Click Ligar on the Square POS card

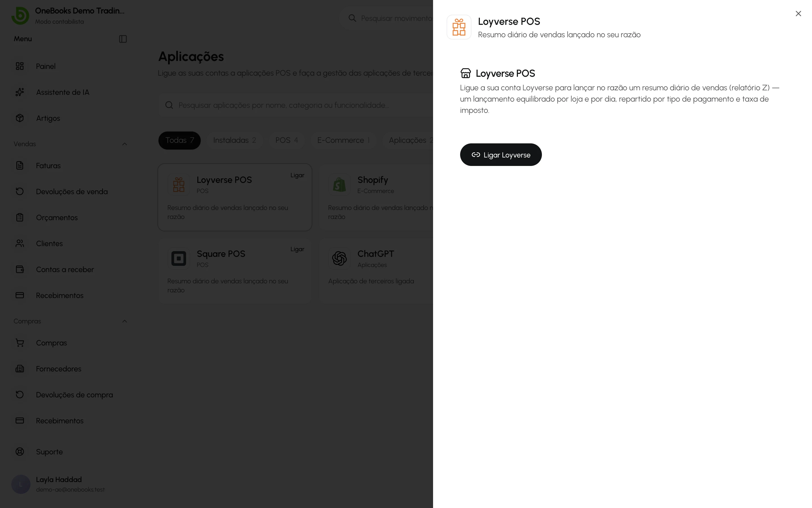(297, 249)
